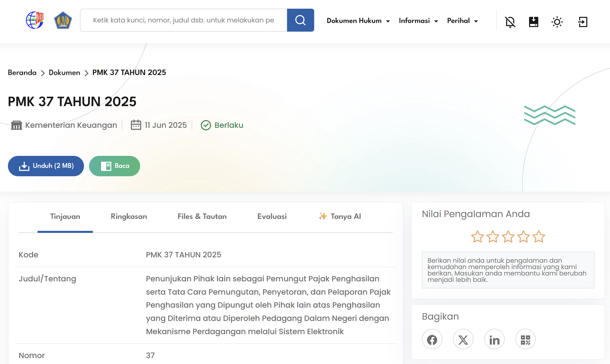Show the QR code share icon
Image resolution: width=610 pixels, height=364 pixels.
point(526,340)
